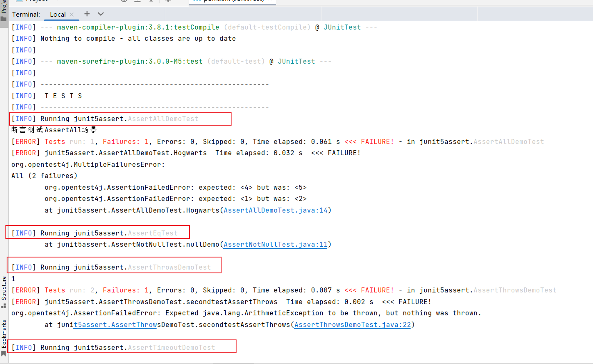This screenshot has width=593, height=364.
Task: Open a new terminal session tab
Action: [87, 14]
